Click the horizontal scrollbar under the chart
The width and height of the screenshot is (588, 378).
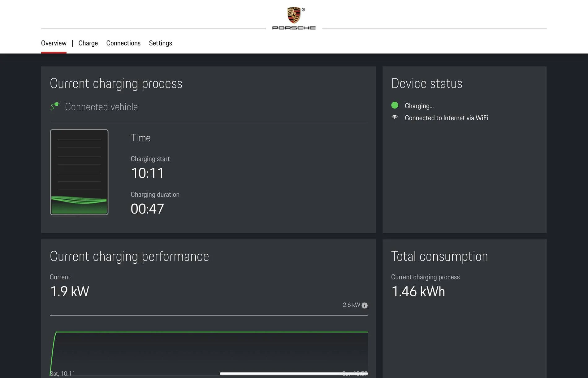[294, 373]
